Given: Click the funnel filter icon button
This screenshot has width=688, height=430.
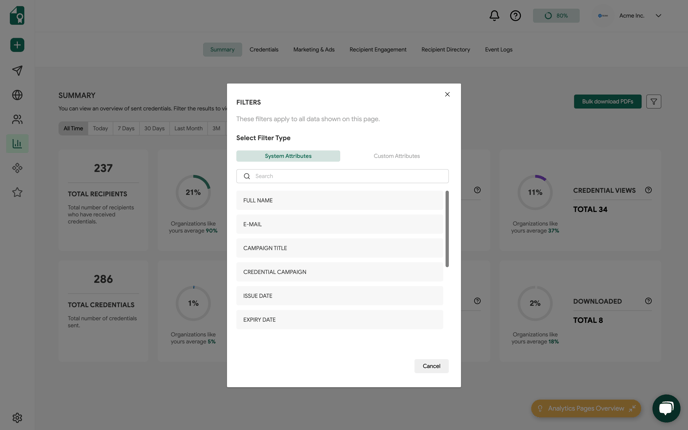Looking at the screenshot, I should [653, 102].
